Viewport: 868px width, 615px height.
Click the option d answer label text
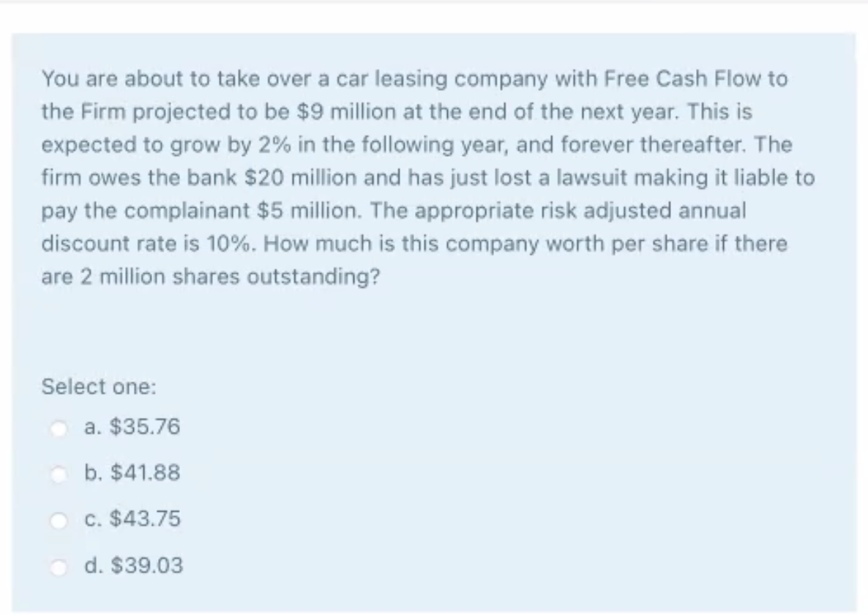click(134, 566)
